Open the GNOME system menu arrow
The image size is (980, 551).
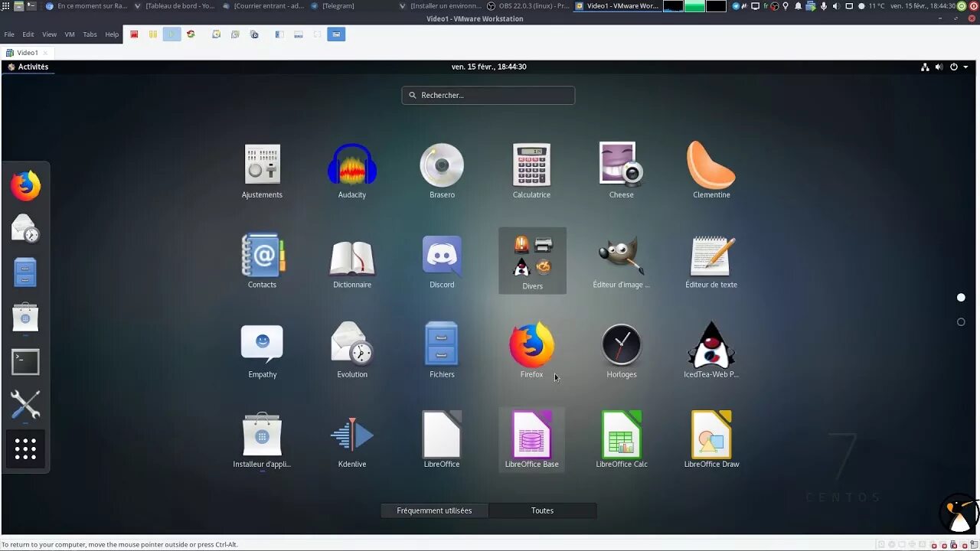(x=965, y=67)
